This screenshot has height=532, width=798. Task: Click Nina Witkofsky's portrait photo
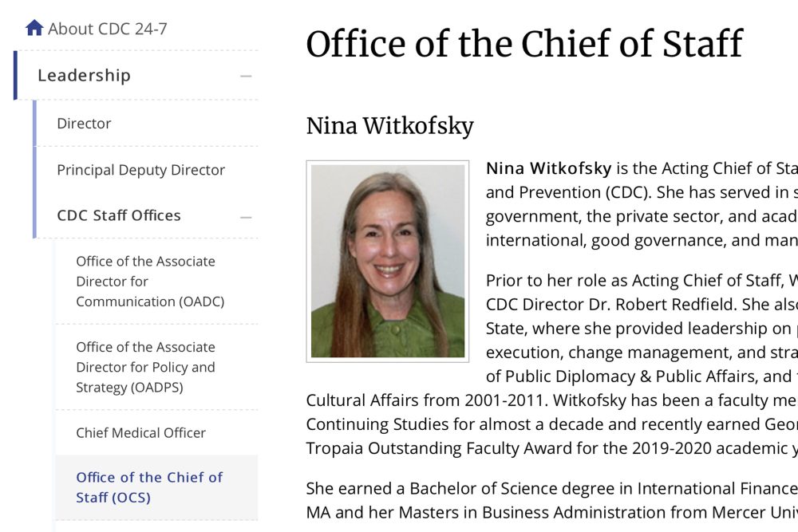tap(388, 261)
